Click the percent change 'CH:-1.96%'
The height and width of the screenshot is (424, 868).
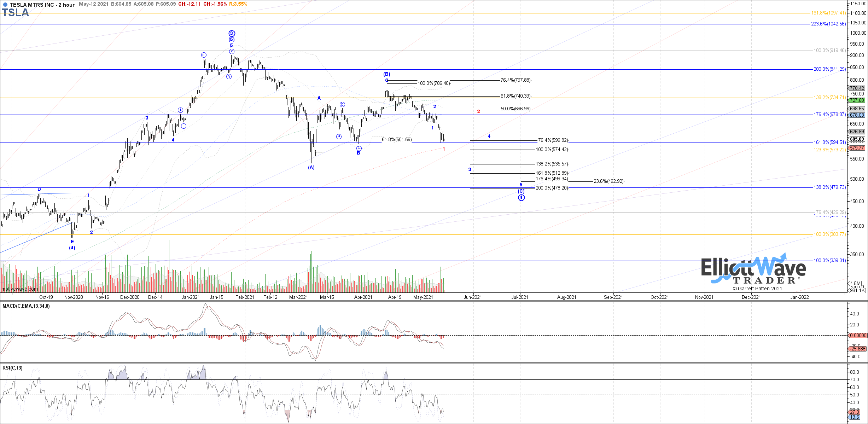(215, 4)
